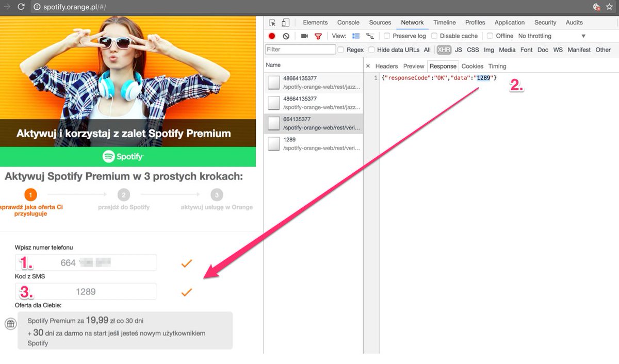Open the Profiles panel tab
Viewport: 619px width, 364px height.
point(475,23)
